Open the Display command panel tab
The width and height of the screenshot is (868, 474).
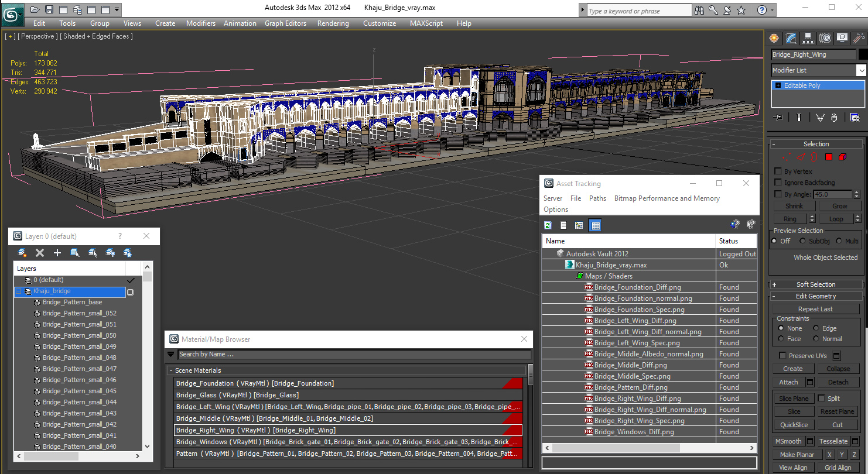[842, 38]
